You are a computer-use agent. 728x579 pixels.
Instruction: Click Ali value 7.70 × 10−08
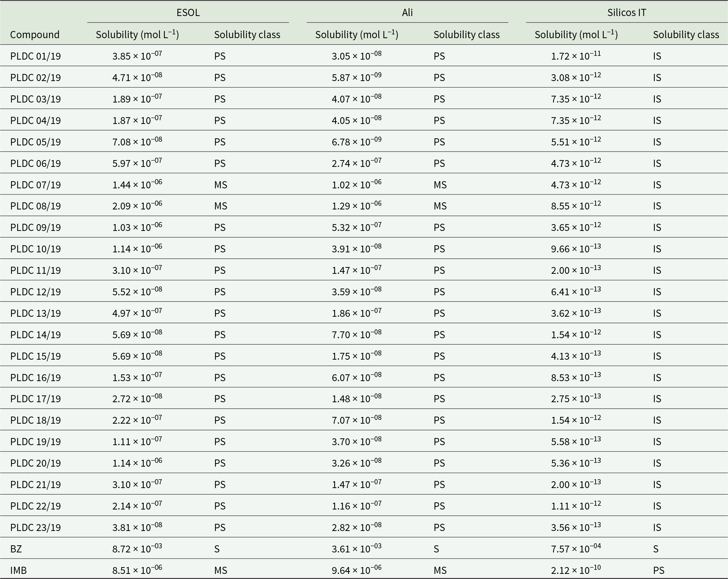pos(357,334)
